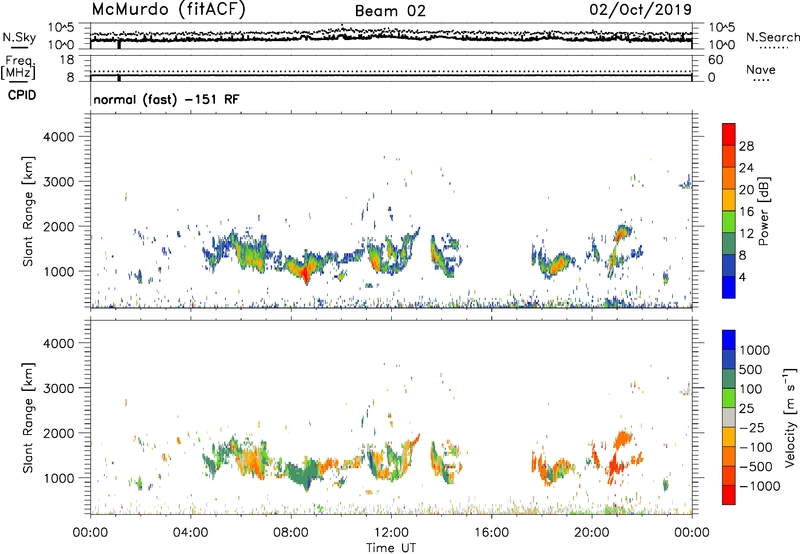Click the "08:00" time tick label
Viewport: 800px width, 554px height.
(x=291, y=533)
